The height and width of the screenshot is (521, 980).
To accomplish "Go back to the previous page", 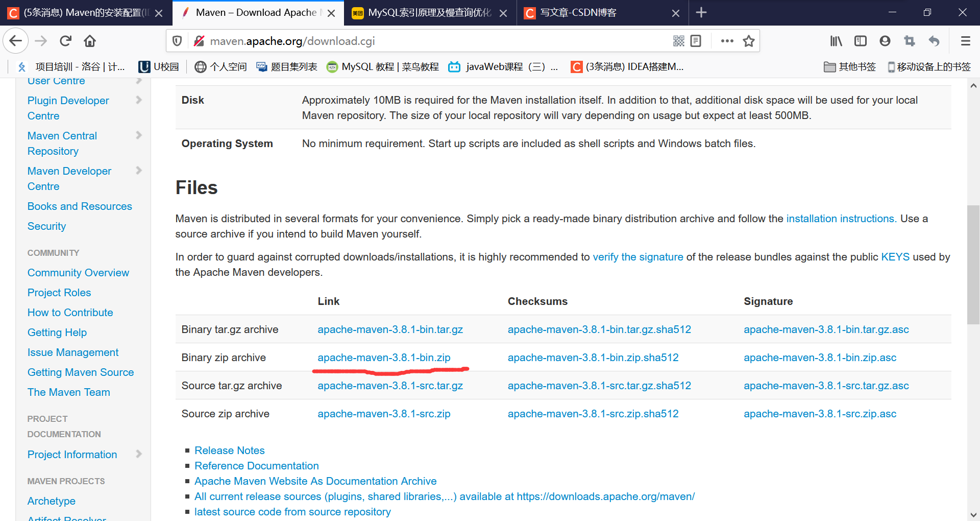I will tap(16, 41).
